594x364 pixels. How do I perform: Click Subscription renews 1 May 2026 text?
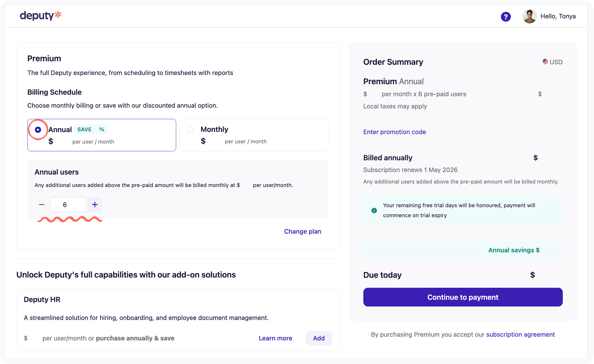pyautogui.click(x=410, y=170)
